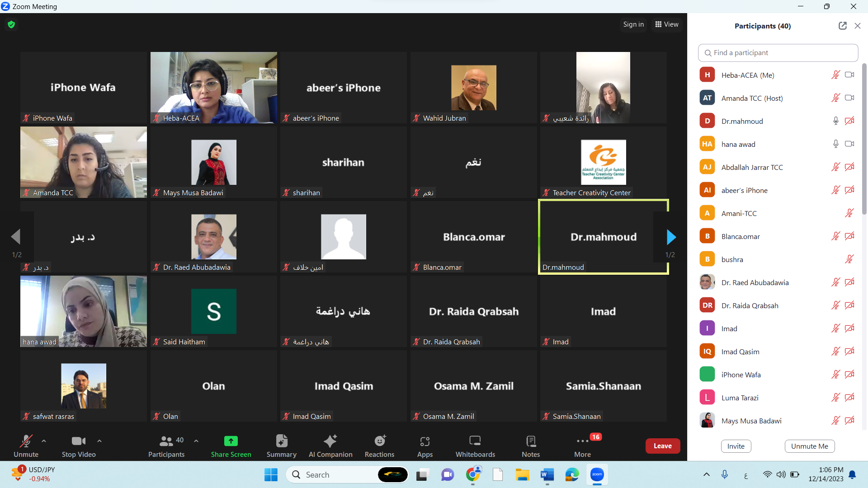Toggle the Unmute microphone button
This screenshot has width=868, height=488.
[x=26, y=441]
